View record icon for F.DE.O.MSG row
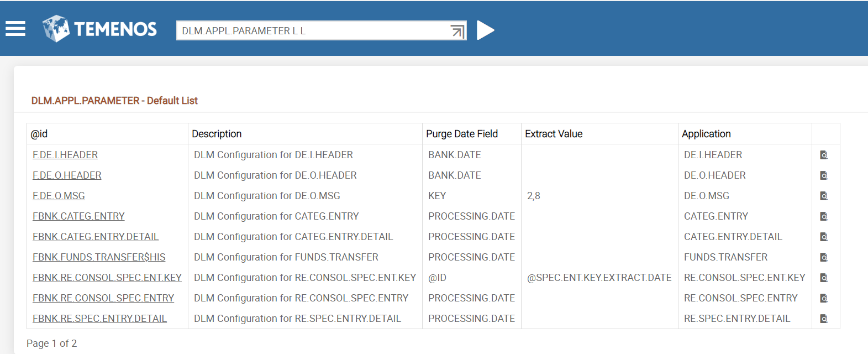The width and height of the screenshot is (868, 354). (x=823, y=196)
